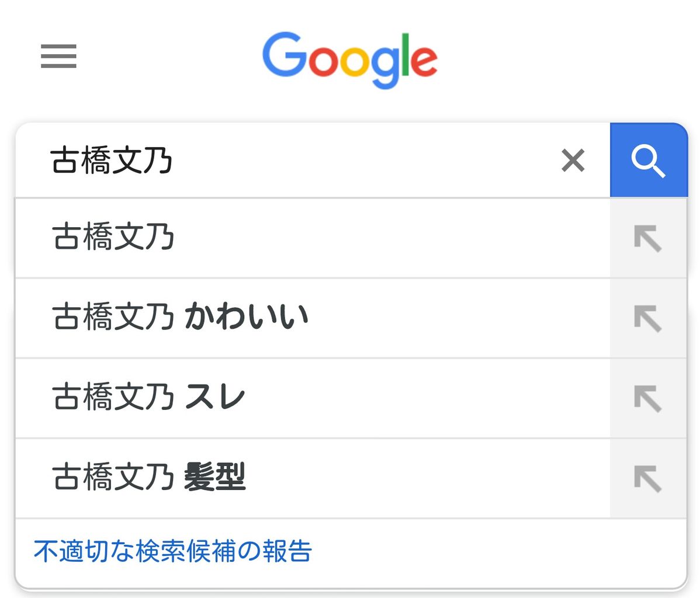Viewport: 700px width, 598px height.
Task: Click the blue capital G in logo
Action: (285, 55)
